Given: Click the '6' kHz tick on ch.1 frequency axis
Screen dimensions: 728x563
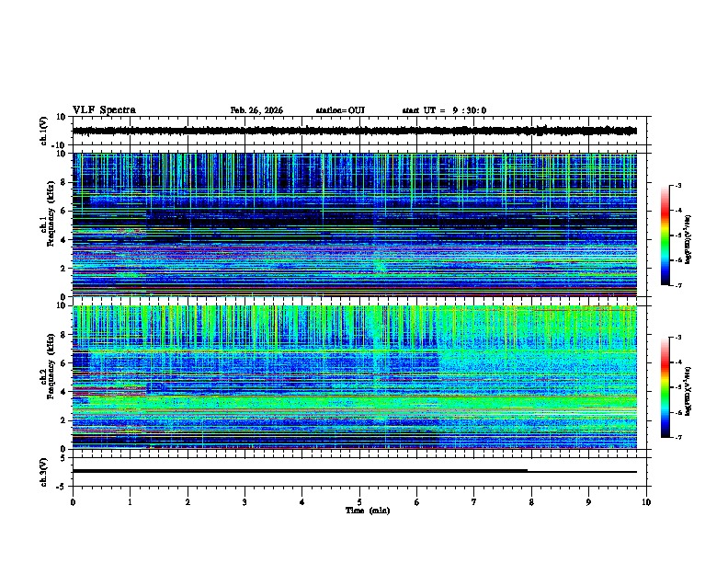Looking at the screenshot, I should point(63,211).
